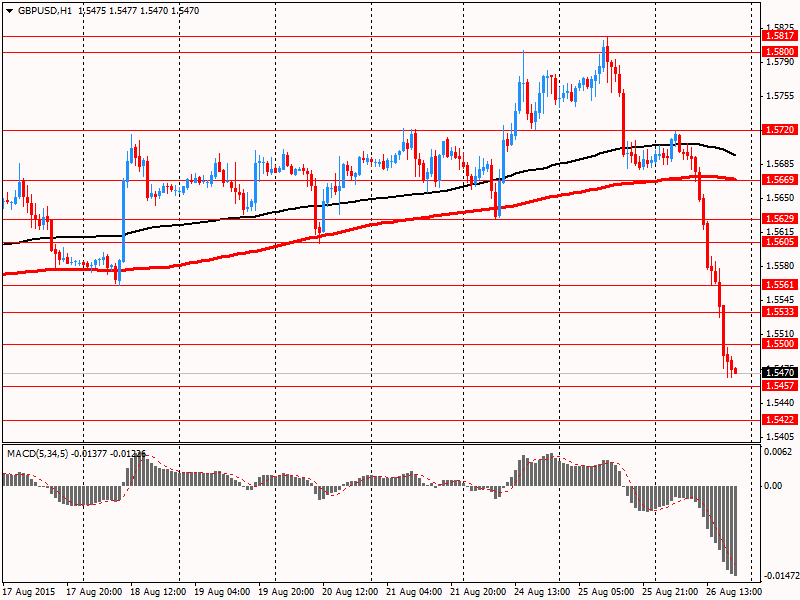The width and height of the screenshot is (800, 600).
Task: Click the 1.5755 price axis tick
Action: (x=780, y=96)
